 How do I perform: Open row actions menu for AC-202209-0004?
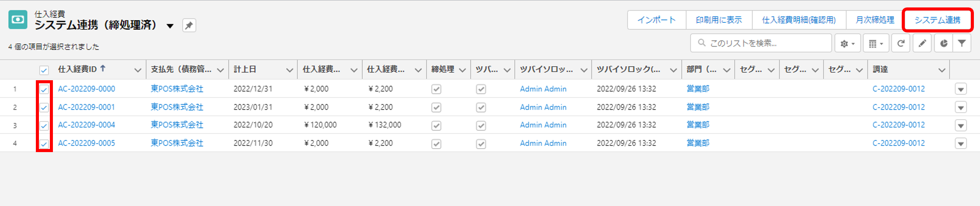pyautogui.click(x=961, y=126)
